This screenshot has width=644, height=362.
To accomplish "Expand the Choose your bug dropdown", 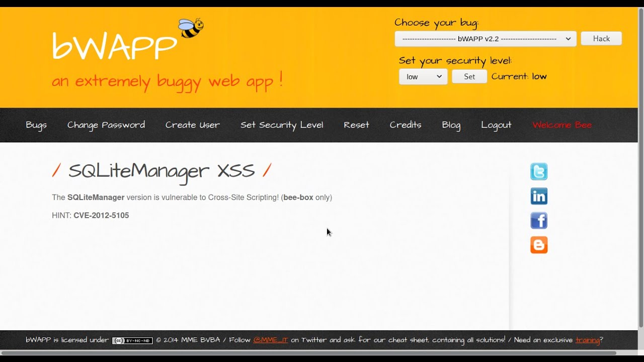I will (486, 39).
